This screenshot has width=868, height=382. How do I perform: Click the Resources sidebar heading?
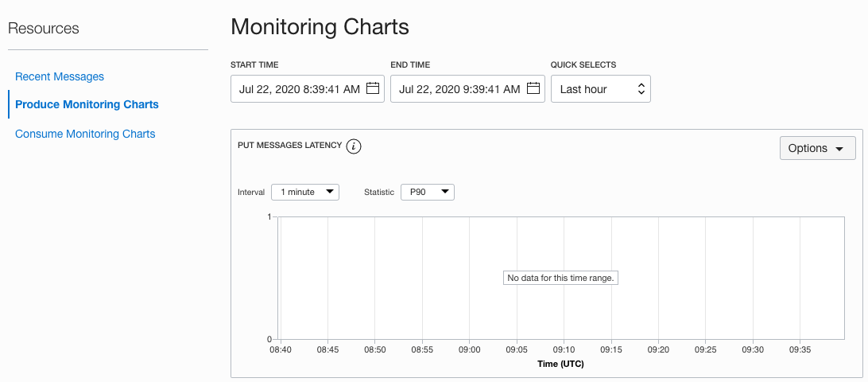(x=44, y=29)
